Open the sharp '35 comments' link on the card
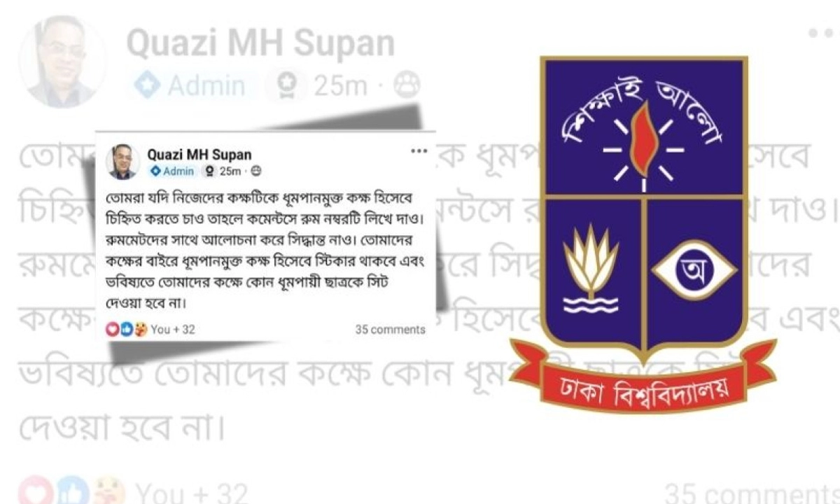The height and width of the screenshot is (504, 840). pyautogui.click(x=390, y=329)
